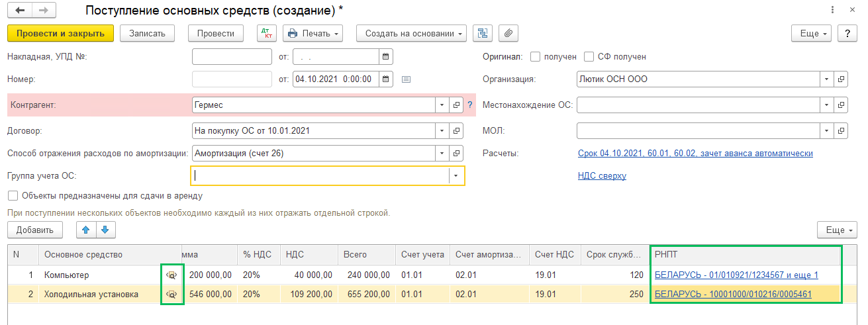Toggle СФ получен checkbox
Image resolution: width=868 pixels, height=325 pixels.
(589, 57)
